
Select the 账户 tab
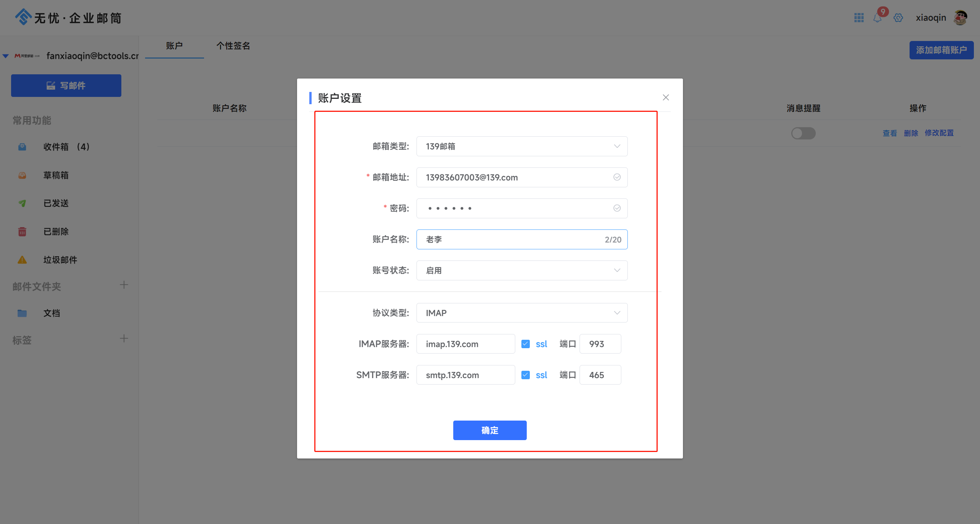point(174,46)
